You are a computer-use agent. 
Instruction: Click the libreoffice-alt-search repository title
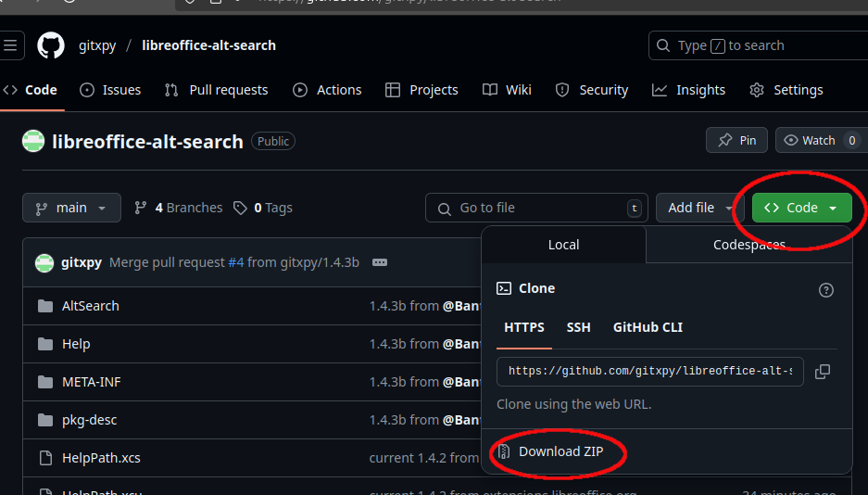pos(148,142)
